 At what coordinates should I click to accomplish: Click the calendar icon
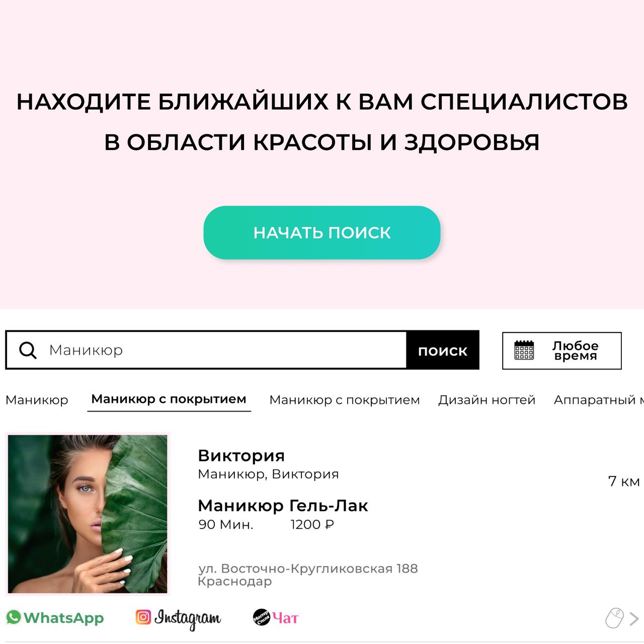click(524, 350)
